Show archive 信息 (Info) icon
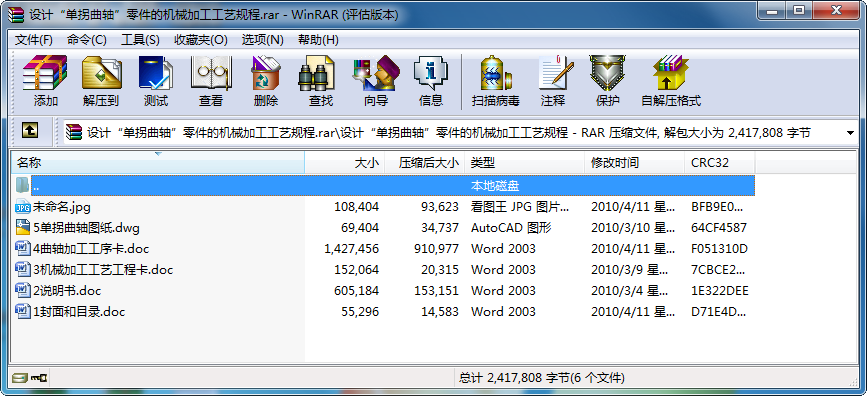 (x=431, y=81)
